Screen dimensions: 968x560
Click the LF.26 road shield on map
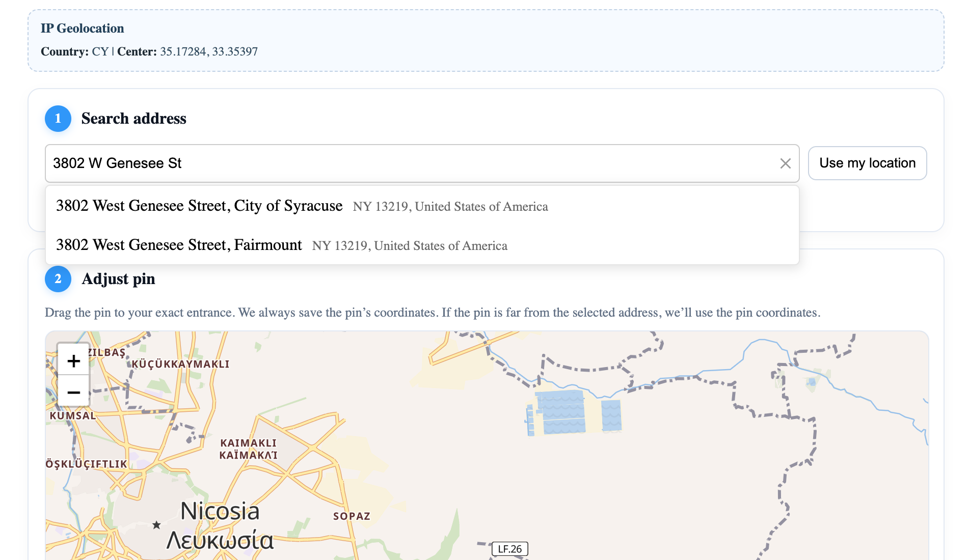click(x=509, y=549)
